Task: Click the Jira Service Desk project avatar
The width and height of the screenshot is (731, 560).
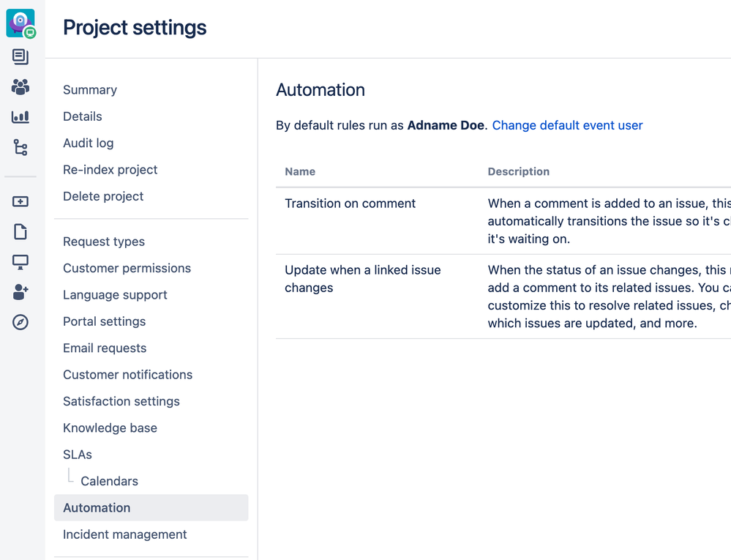Action: tap(20, 23)
